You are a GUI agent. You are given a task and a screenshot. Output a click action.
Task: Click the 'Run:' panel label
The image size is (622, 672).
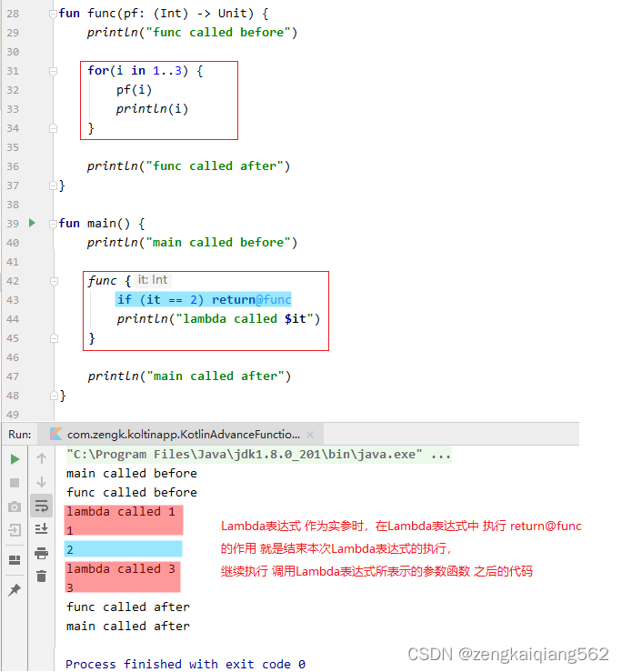click(x=20, y=434)
